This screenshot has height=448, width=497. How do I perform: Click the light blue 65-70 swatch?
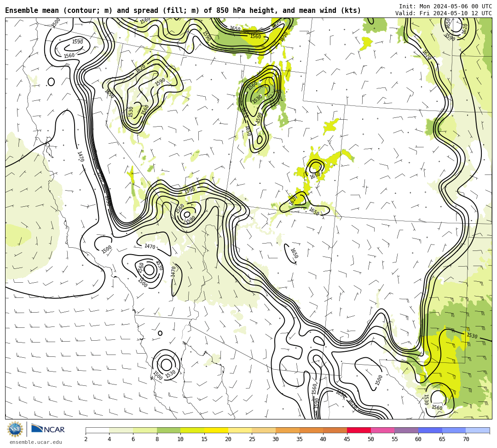point(454,430)
